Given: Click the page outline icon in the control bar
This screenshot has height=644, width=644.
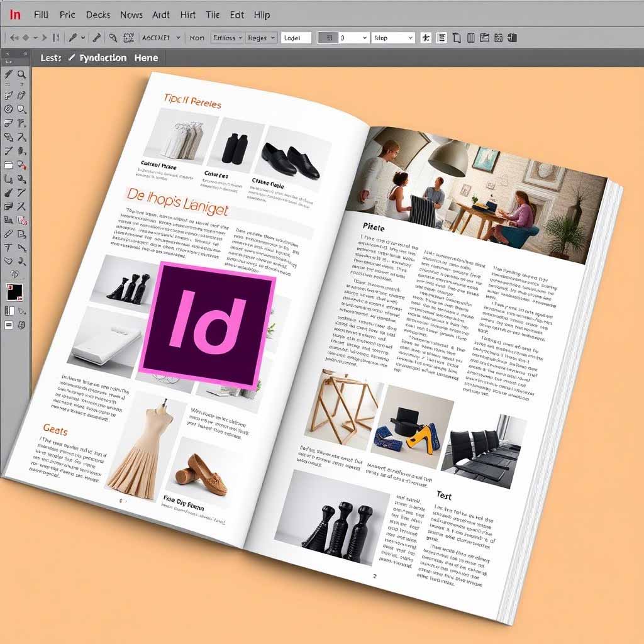Looking at the screenshot, I should [457, 38].
